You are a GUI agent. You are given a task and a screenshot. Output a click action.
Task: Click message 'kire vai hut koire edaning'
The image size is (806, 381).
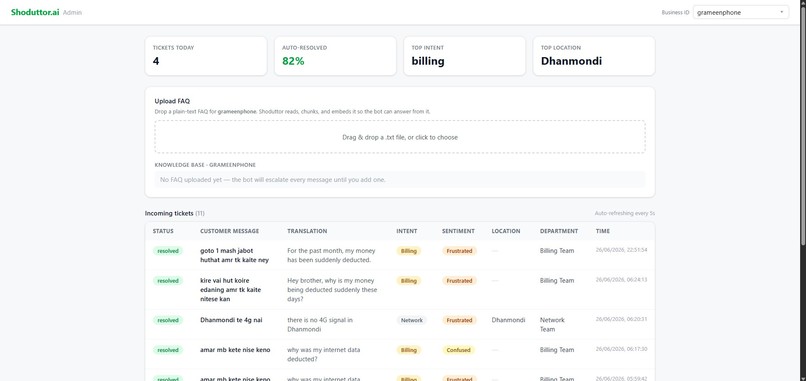pos(230,290)
